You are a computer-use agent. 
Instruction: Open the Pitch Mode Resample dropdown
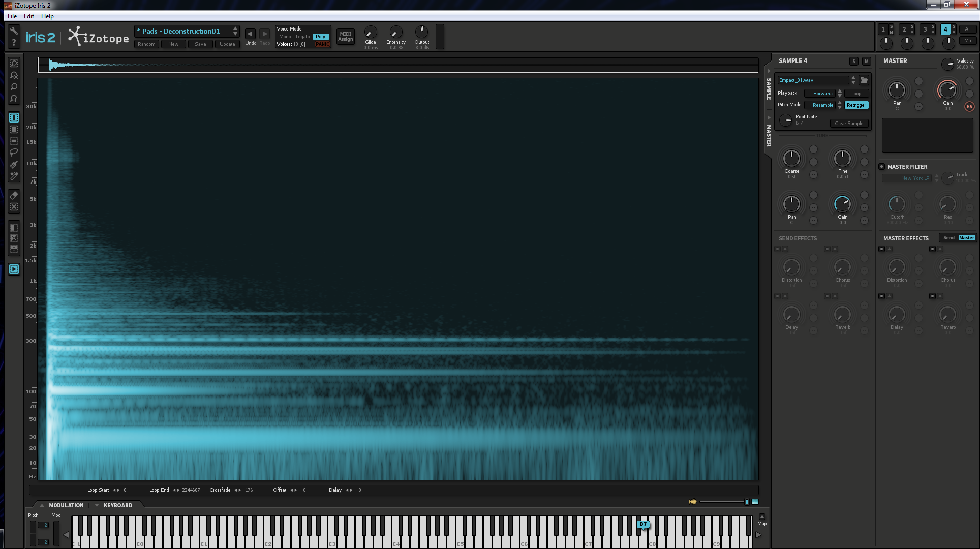(822, 105)
